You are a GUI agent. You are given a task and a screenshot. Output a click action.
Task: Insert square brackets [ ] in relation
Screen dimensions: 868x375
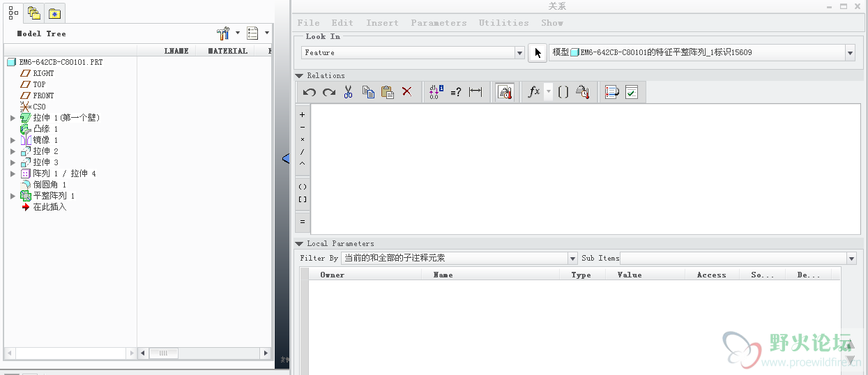tap(303, 199)
